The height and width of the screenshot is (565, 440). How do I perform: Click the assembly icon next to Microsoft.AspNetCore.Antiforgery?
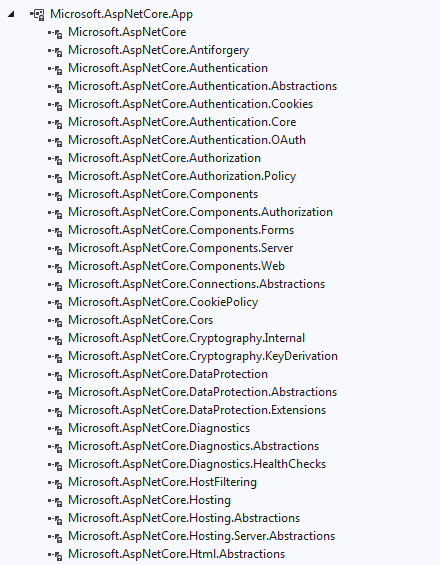pyautogui.click(x=55, y=52)
